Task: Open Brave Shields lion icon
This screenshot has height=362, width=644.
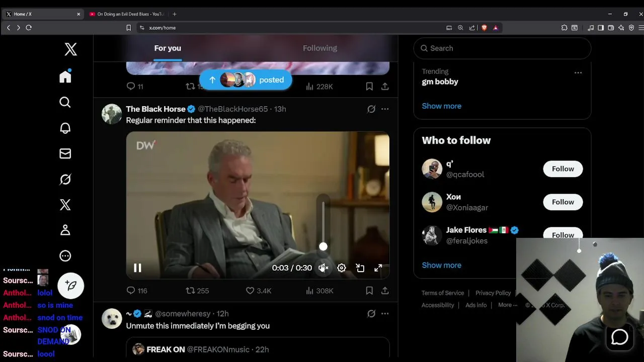Action: coord(484,28)
